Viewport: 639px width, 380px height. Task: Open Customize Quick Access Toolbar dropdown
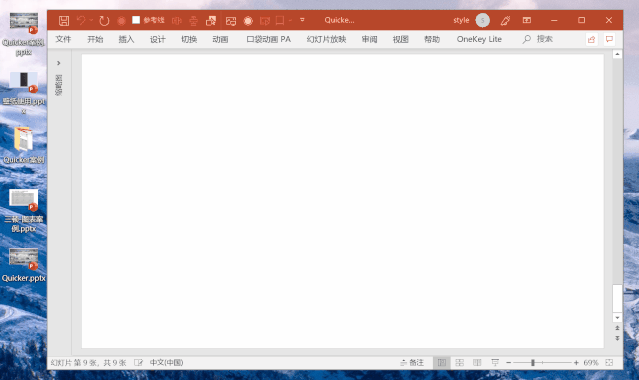302,20
